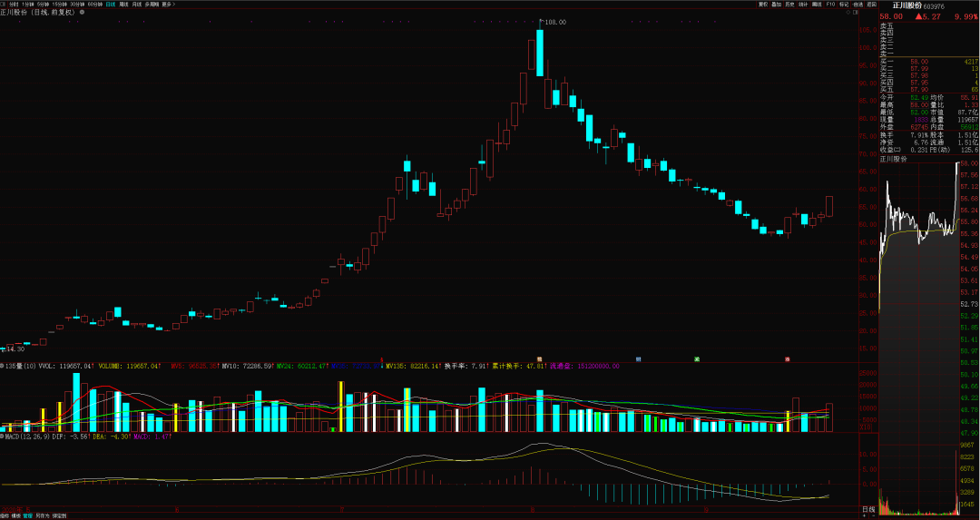Click the 14.30 lowest price label

(x=14, y=348)
